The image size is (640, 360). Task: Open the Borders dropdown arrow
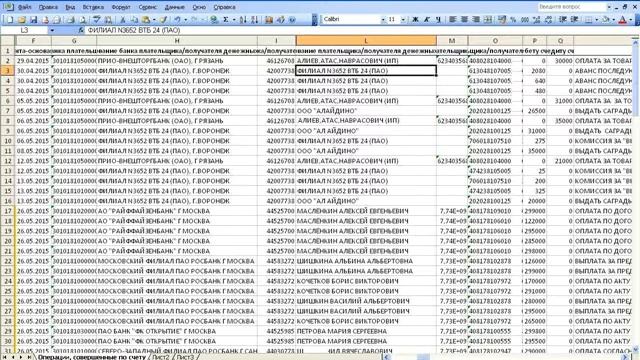click(x=596, y=20)
